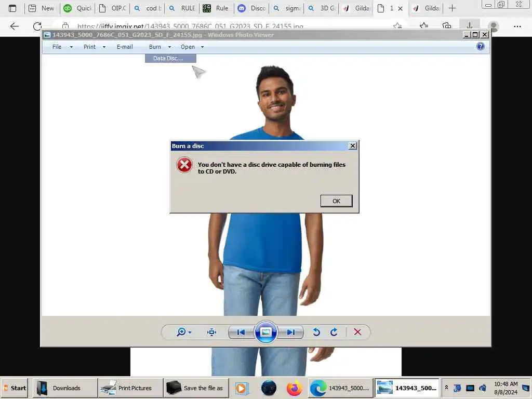The image size is (532, 399).
Task: Start the slide show
Action: point(265,332)
